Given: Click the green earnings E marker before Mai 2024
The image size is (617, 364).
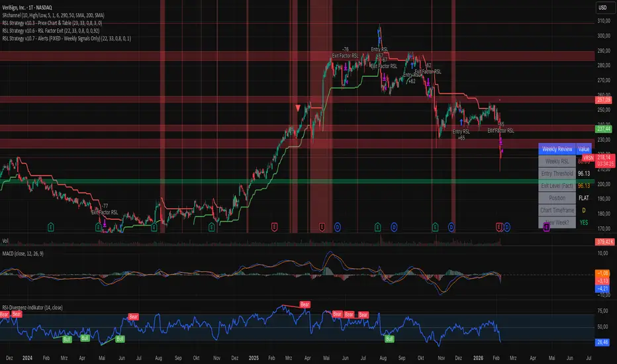Looking at the screenshot, I should tap(99, 227).
